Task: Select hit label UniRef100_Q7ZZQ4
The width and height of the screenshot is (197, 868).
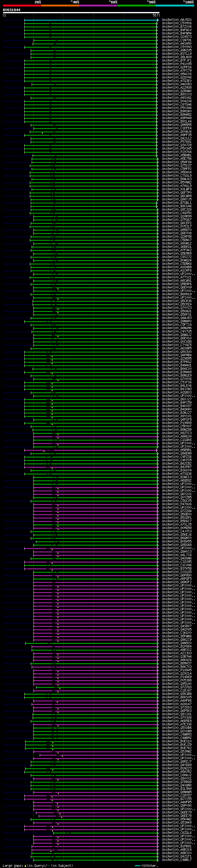Action: click(x=176, y=511)
